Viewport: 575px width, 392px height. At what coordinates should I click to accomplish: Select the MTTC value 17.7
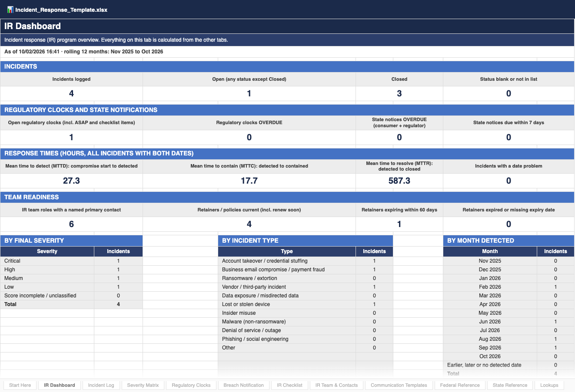pos(249,181)
